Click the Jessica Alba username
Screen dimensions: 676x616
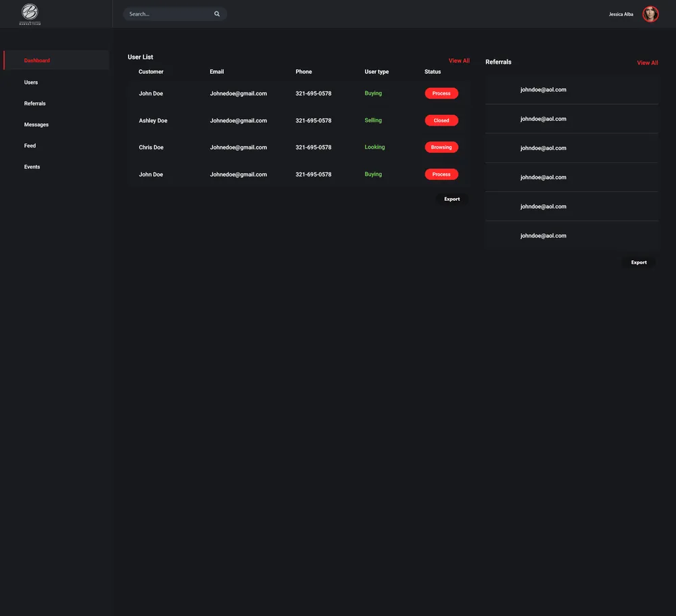tap(621, 14)
